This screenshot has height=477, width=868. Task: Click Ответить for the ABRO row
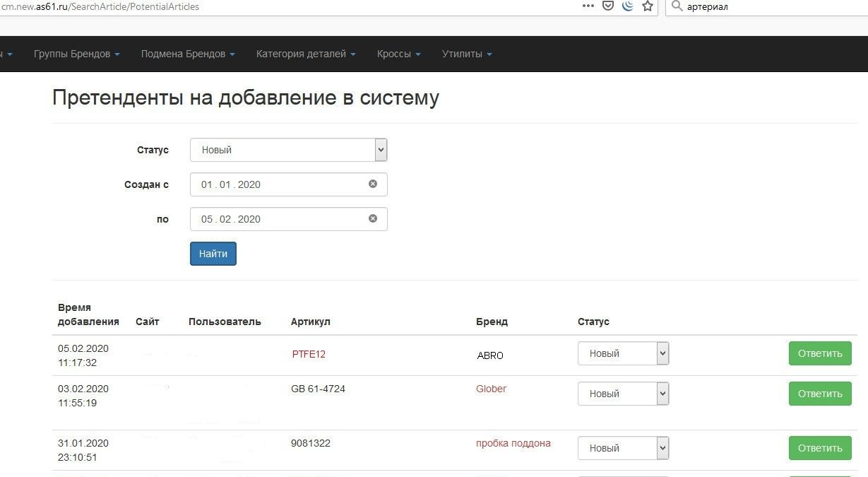[x=819, y=353]
